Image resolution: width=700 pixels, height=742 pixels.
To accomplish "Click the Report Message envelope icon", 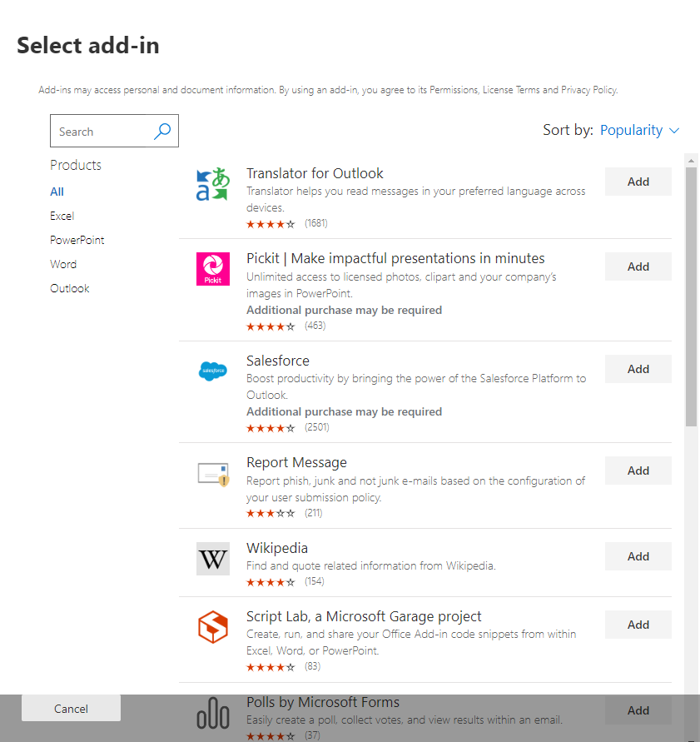I will click(212, 473).
